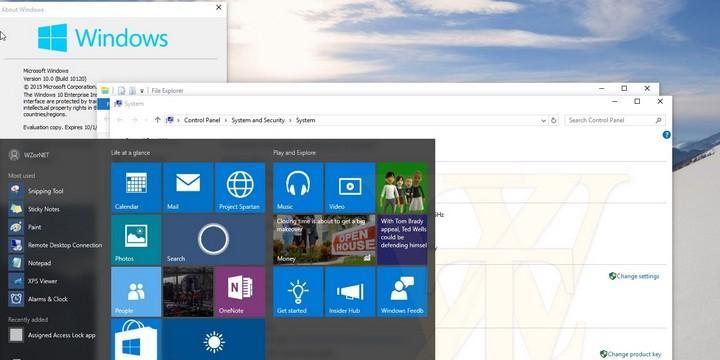720x360 pixels.
Task: Click the Change settings link
Action: pyautogui.click(x=634, y=276)
